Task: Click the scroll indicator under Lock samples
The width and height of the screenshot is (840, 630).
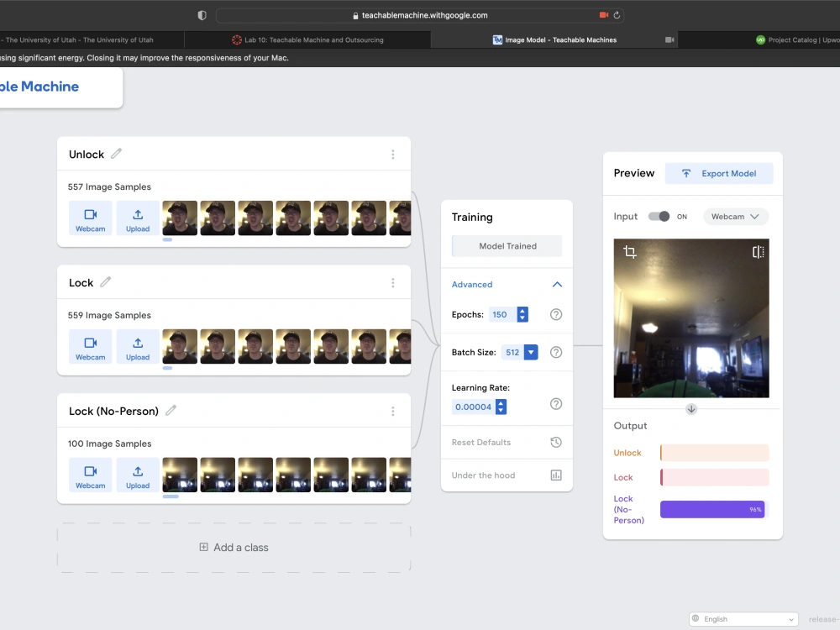Action: (168, 368)
